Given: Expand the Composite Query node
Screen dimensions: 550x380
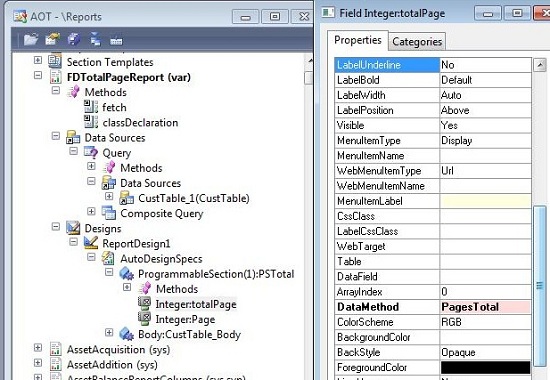Looking at the screenshot, I should pyautogui.click(x=91, y=212).
